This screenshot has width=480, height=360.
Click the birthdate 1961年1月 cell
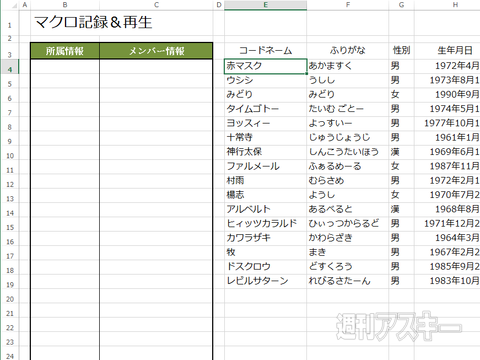coord(447,138)
